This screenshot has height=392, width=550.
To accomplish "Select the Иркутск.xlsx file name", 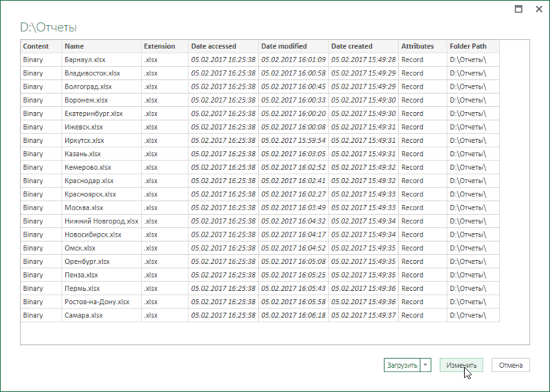I will click(x=84, y=141).
